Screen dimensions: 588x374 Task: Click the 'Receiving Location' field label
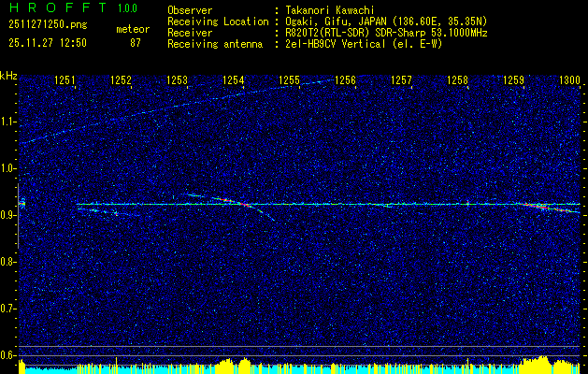(218, 22)
